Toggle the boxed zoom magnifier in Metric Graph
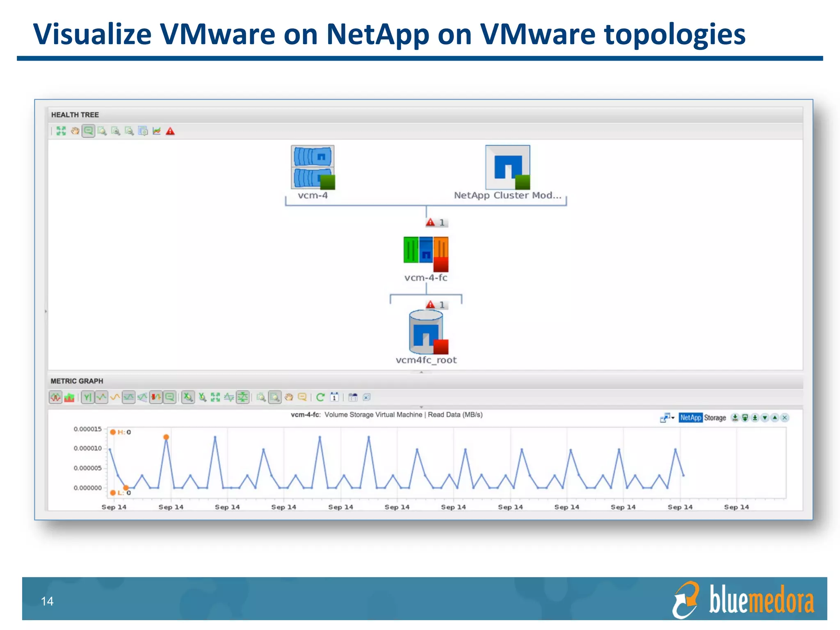This screenshot has height=630, width=840. point(275,397)
